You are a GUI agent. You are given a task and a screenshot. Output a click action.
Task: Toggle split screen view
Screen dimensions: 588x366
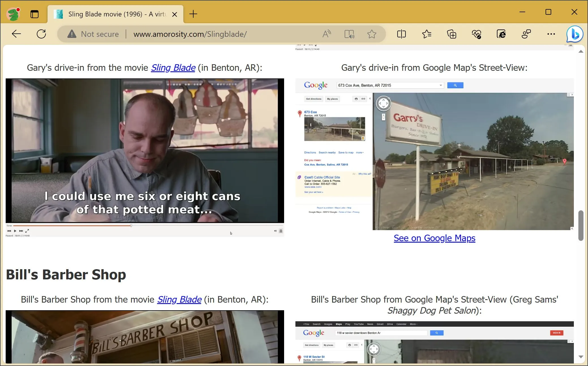[x=401, y=34]
